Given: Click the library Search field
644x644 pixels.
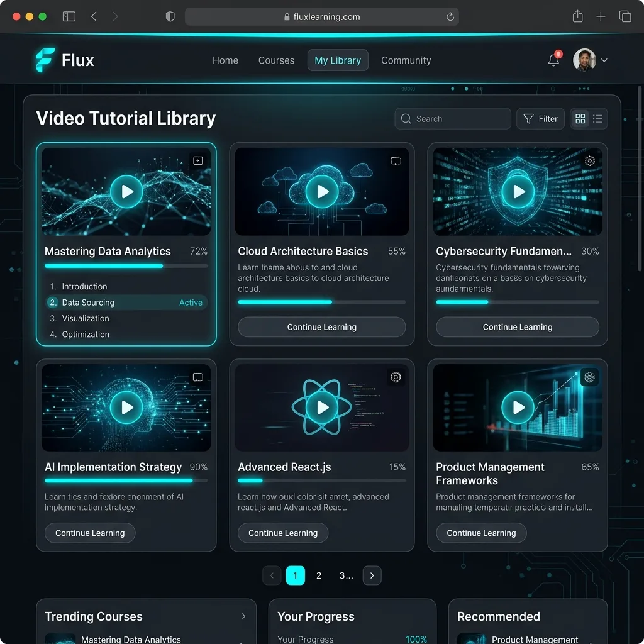Looking at the screenshot, I should (453, 119).
